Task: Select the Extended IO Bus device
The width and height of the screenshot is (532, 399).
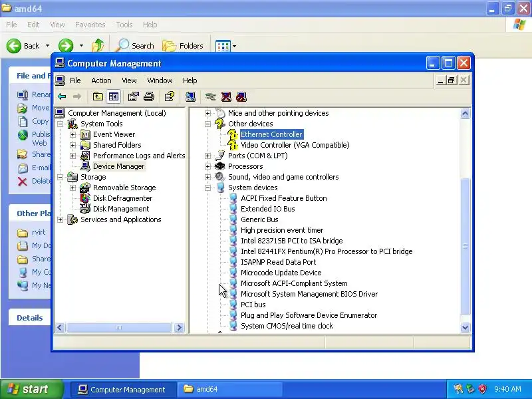Action: coord(268,209)
